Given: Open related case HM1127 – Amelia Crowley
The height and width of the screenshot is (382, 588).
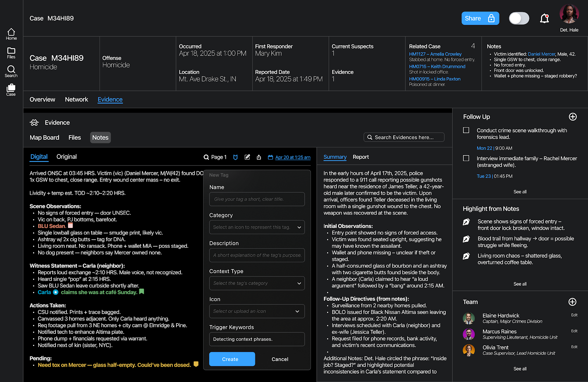Looking at the screenshot, I should click(435, 54).
